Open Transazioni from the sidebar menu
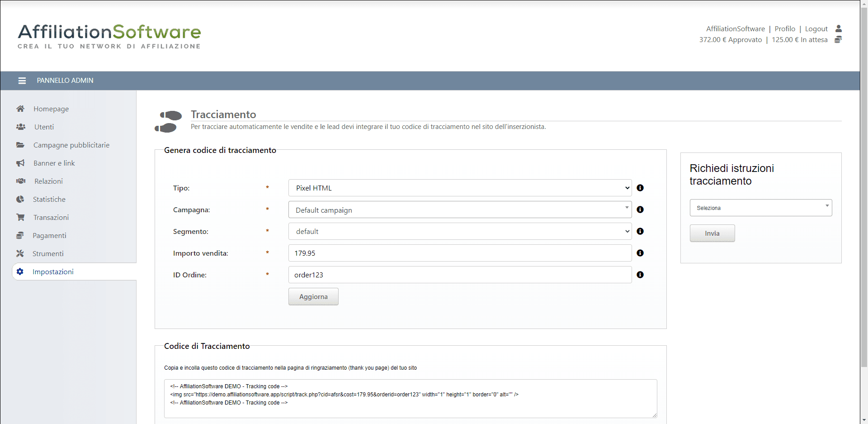This screenshot has width=868, height=424. [x=51, y=217]
